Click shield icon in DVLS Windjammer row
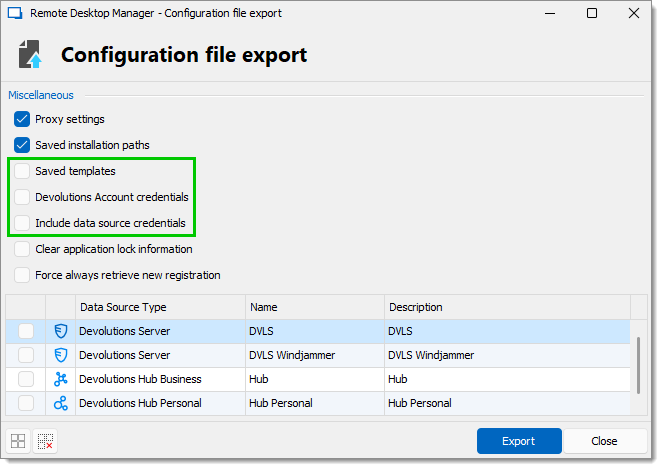Viewport: 662px width, 469px height. 61,355
